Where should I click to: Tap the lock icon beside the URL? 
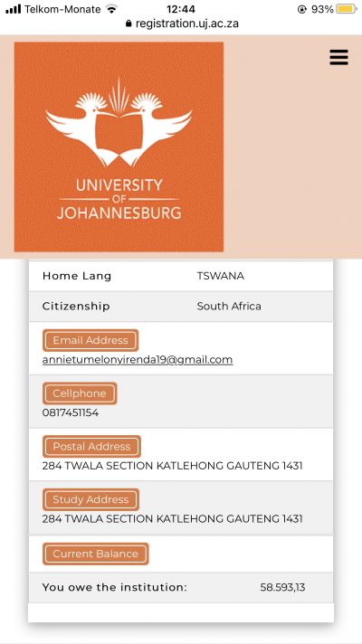pyautogui.click(x=129, y=24)
